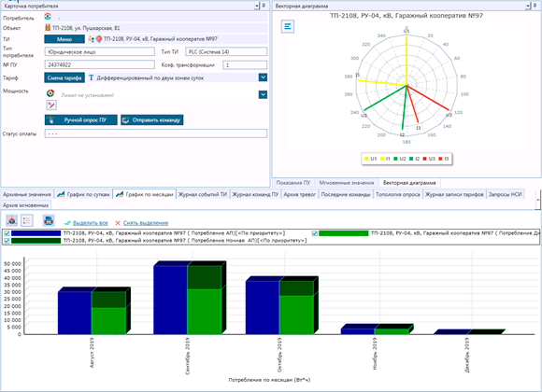542x392 pixels.
Task: Click the 3D chart view toolbar icon
Action: [x=12, y=220]
